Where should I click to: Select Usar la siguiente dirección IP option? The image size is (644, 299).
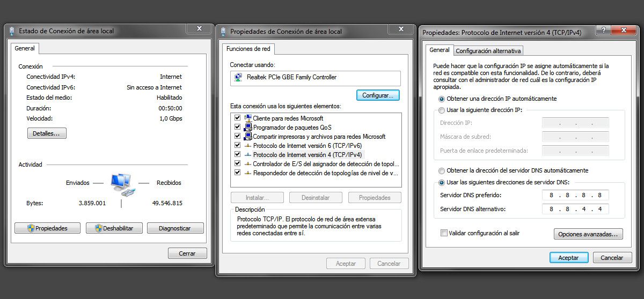coord(442,110)
